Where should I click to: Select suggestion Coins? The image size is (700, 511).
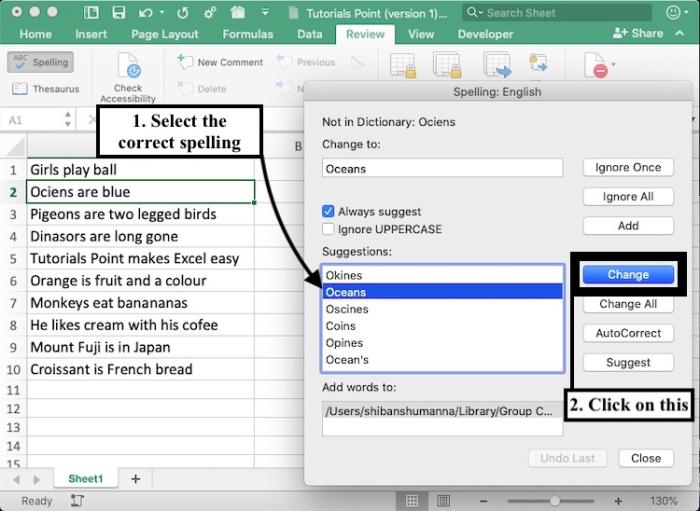[x=442, y=326]
